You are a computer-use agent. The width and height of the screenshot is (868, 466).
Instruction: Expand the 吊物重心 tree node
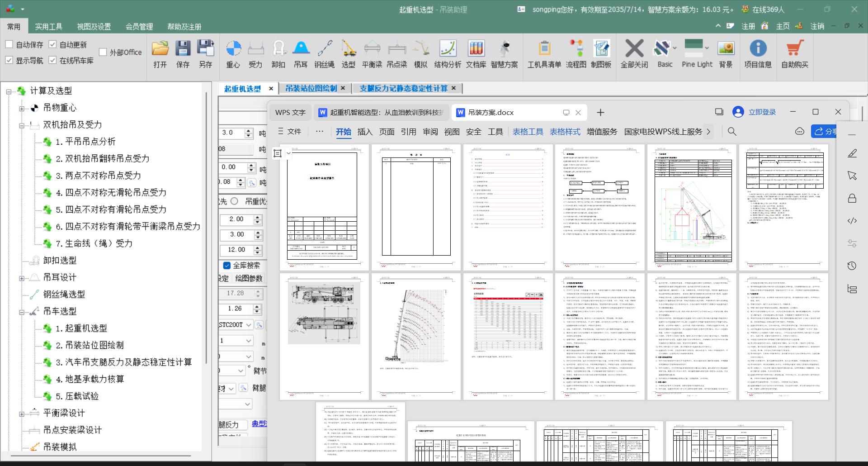[22, 109]
